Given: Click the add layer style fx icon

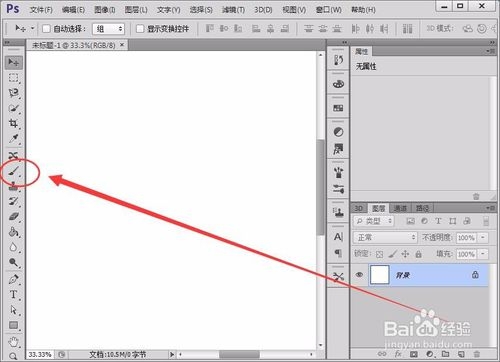Looking at the screenshot, I should tap(398, 354).
